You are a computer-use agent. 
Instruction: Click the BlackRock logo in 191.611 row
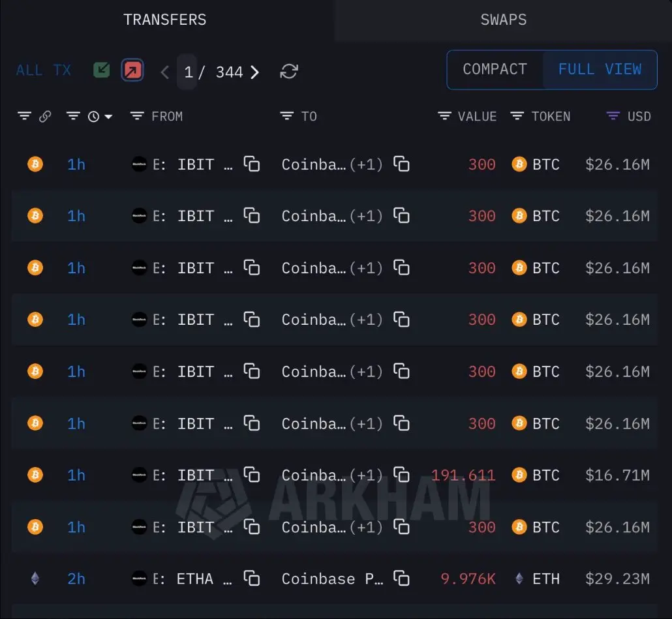pos(139,475)
